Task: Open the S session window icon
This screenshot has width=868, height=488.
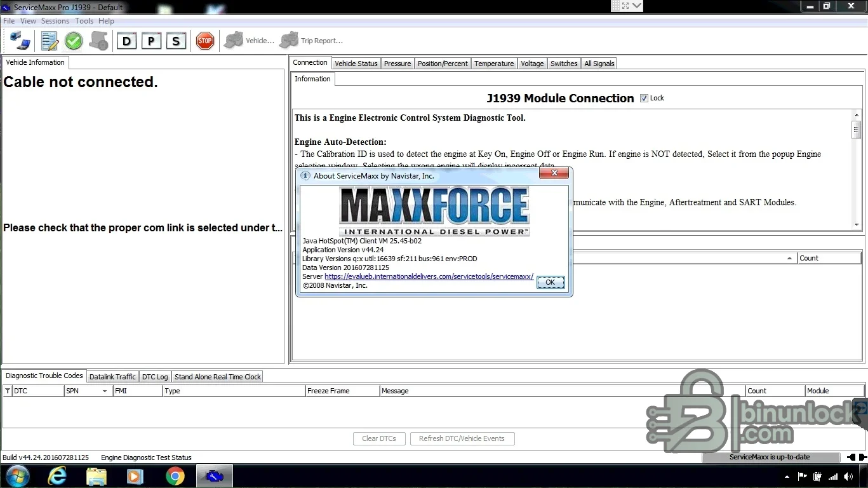Action: [175, 41]
